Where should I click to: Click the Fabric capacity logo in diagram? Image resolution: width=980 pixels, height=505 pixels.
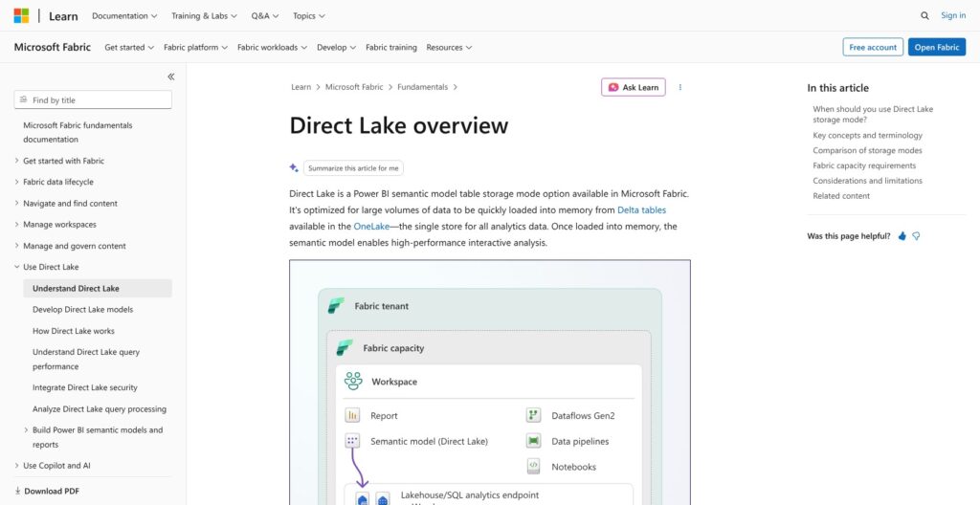click(345, 347)
